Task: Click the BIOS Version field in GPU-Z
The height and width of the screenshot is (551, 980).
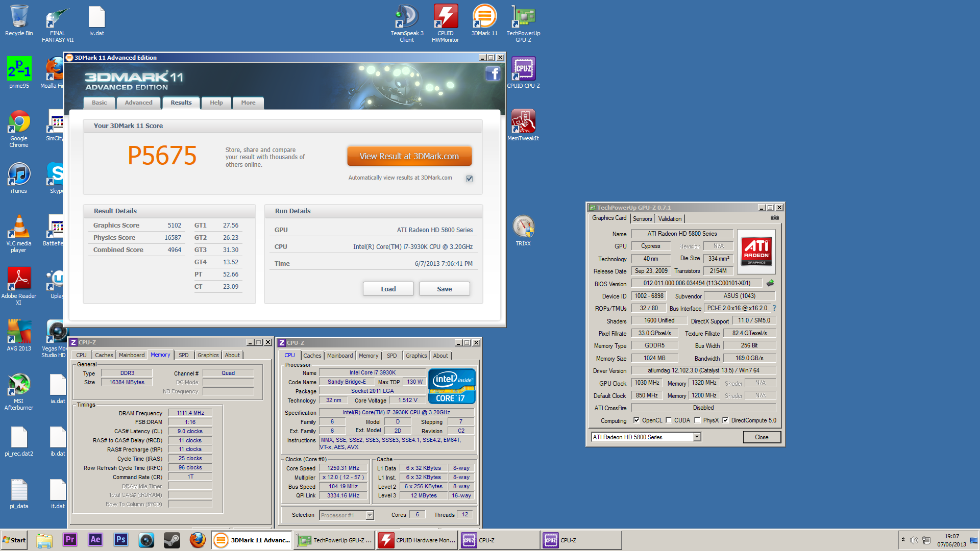Action: pos(697,283)
